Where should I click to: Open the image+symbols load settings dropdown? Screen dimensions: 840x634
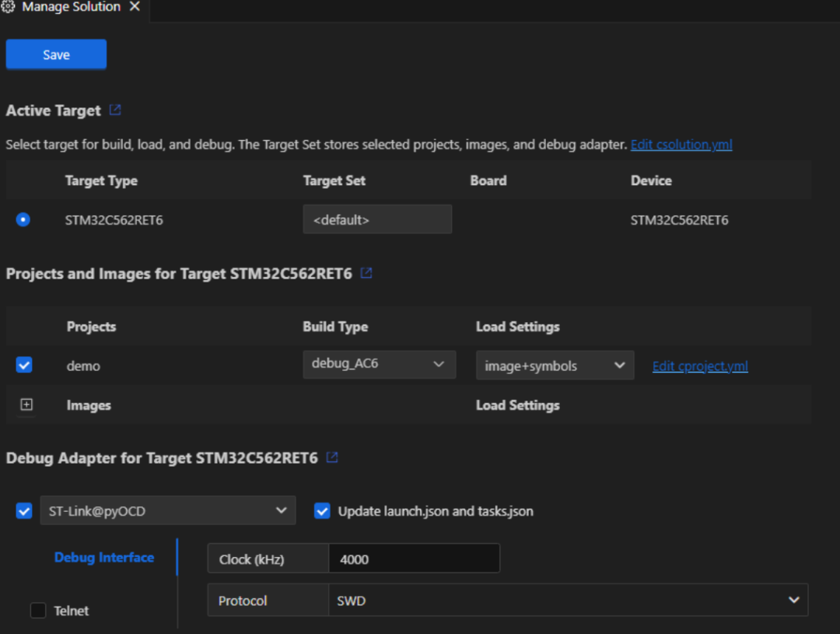(555, 366)
